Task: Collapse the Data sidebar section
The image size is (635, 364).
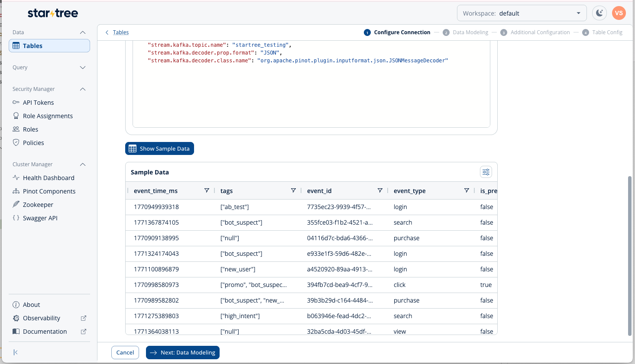Action: (83, 32)
